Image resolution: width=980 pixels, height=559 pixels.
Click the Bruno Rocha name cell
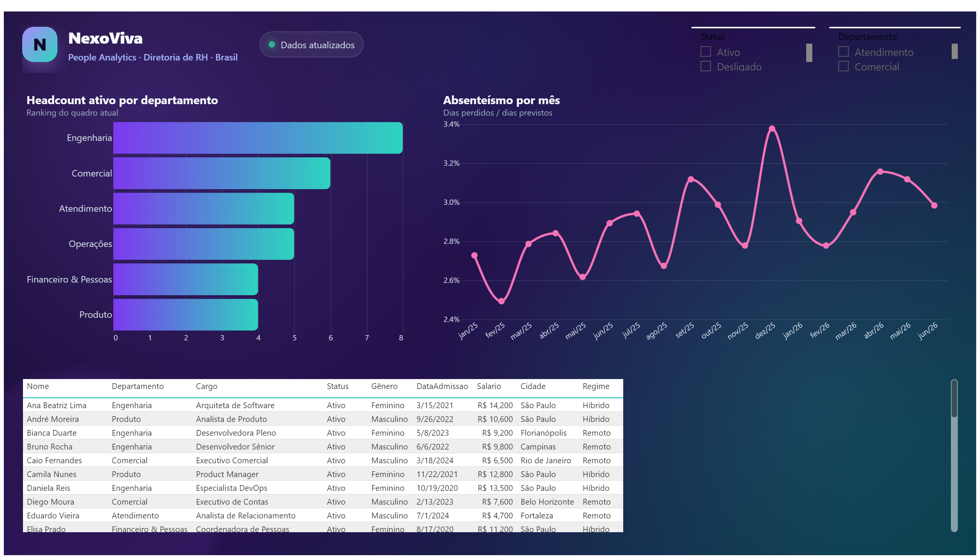coord(49,446)
